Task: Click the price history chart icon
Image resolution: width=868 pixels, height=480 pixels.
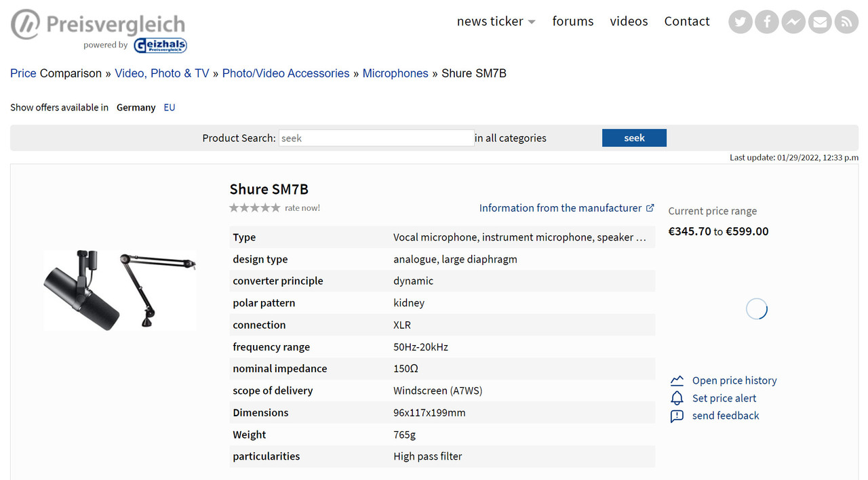Action: [x=677, y=381]
